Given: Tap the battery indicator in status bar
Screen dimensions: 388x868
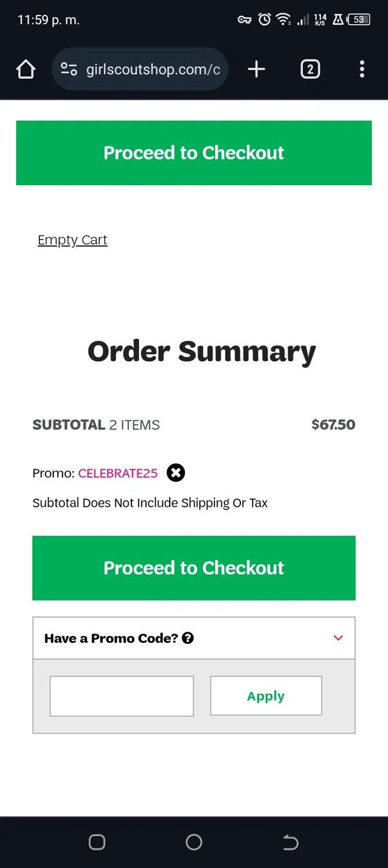Looking at the screenshot, I should coord(358,20).
